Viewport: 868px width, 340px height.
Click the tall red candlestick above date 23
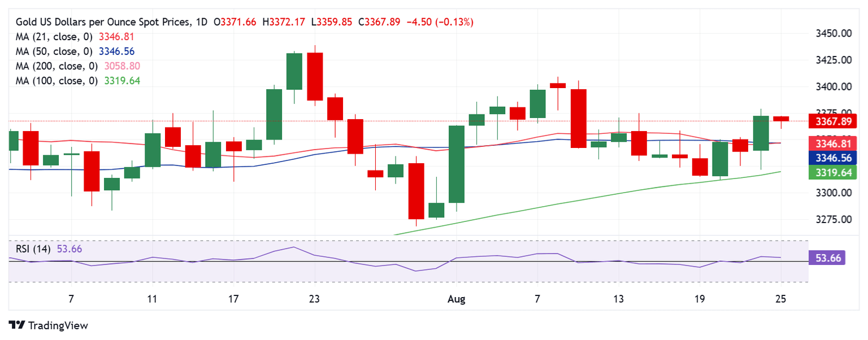point(315,76)
